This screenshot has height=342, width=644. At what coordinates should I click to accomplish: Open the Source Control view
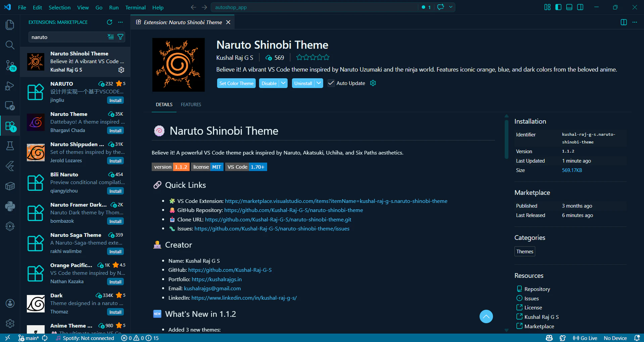10,66
